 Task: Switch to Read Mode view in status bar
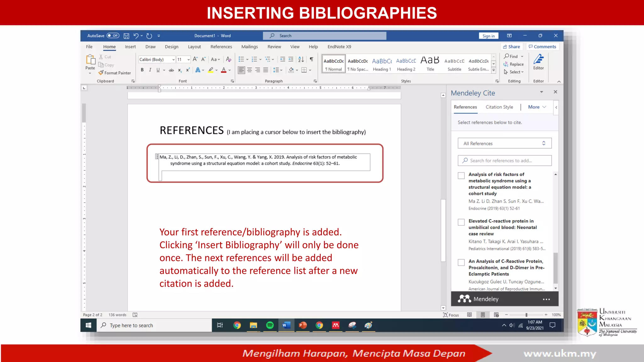pyautogui.click(x=469, y=315)
